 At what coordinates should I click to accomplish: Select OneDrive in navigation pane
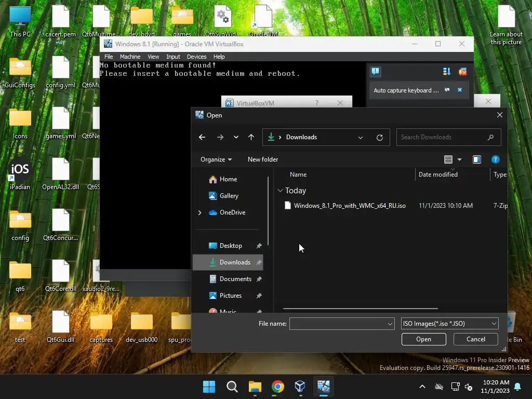(x=232, y=212)
